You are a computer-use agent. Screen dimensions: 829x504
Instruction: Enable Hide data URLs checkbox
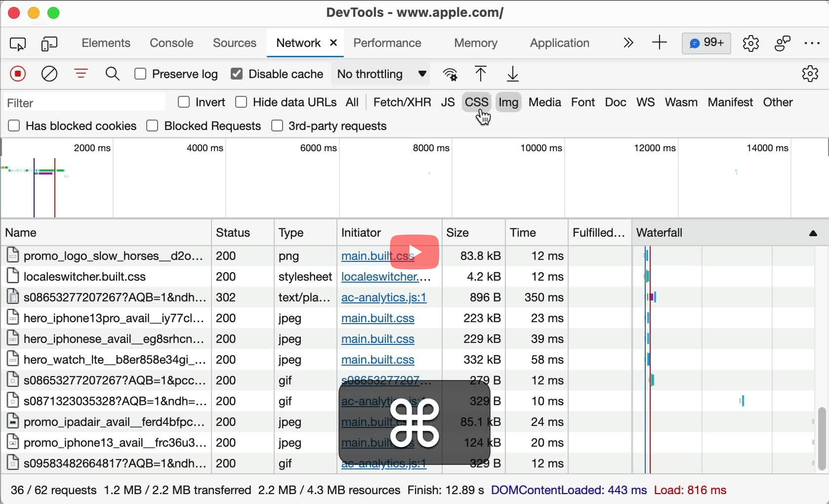[241, 102]
